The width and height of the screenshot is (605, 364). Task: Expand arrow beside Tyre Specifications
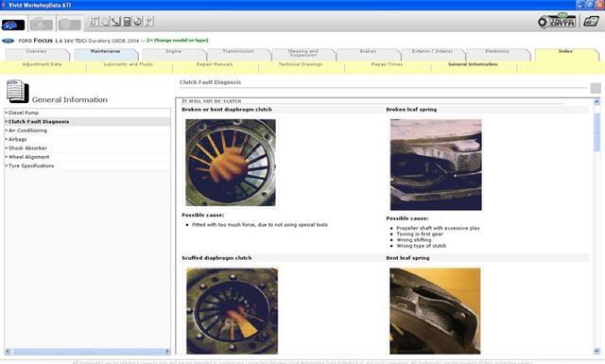click(x=7, y=166)
